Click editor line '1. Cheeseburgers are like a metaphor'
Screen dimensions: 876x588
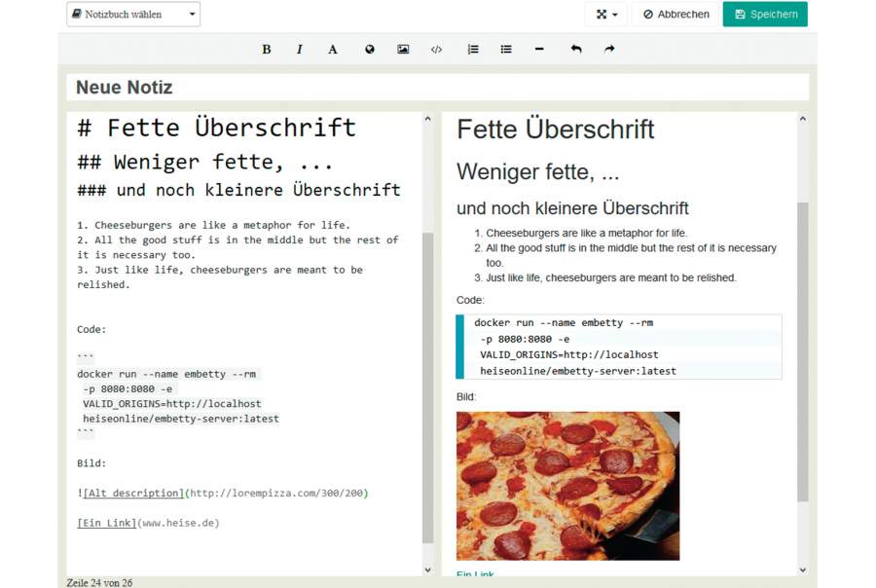pos(213,225)
